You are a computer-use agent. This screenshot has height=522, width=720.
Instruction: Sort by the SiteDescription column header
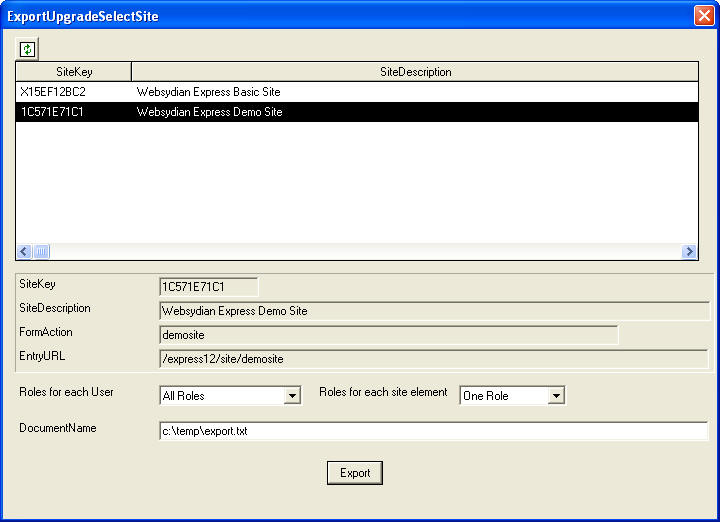coord(415,72)
